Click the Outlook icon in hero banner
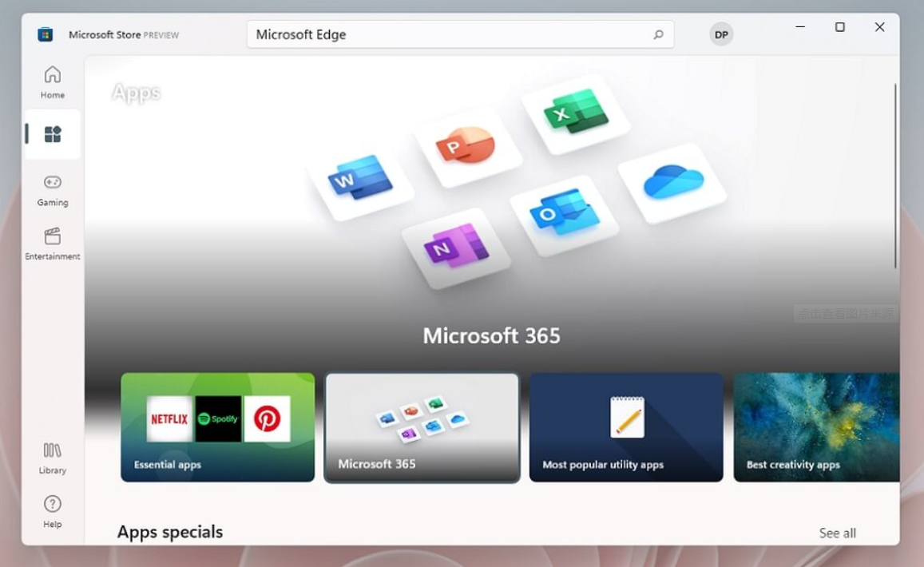The image size is (924, 567). [x=565, y=213]
